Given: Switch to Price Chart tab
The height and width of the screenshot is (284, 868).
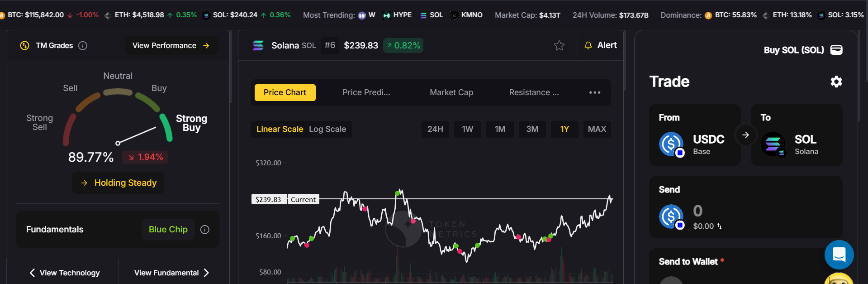Looking at the screenshot, I should click(x=285, y=92).
